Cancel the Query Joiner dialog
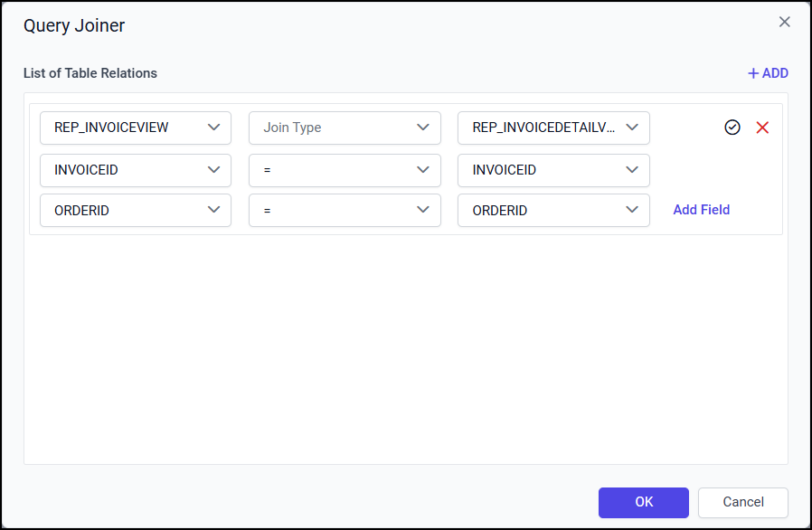This screenshot has height=530, width=812. coord(742,502)
